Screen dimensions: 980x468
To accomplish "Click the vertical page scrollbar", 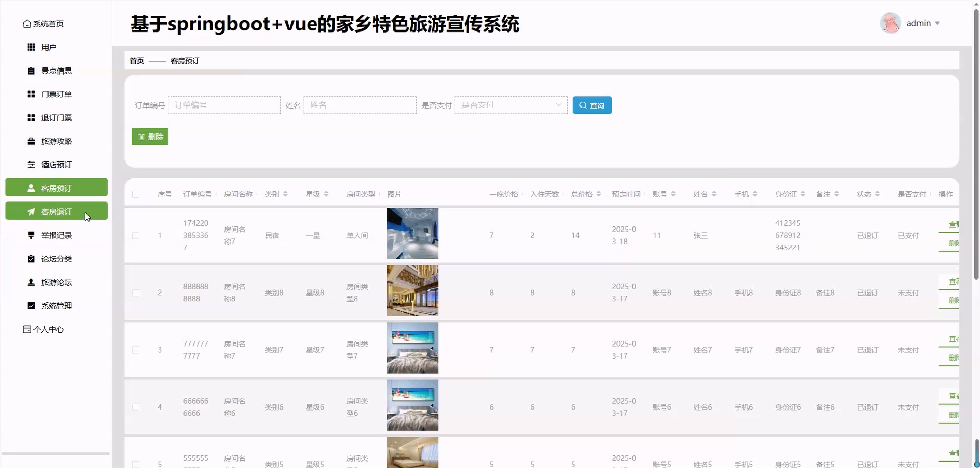I will 976,145.
